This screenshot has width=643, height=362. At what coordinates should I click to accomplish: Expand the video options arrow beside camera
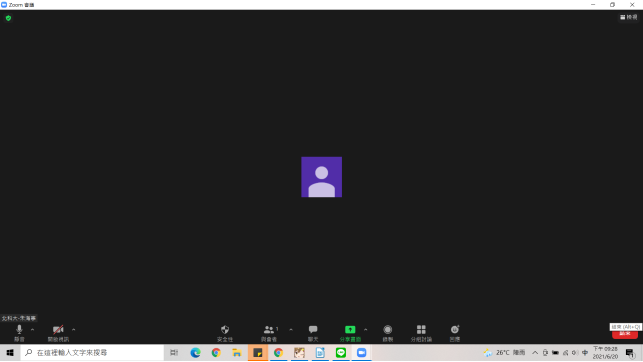73,330
